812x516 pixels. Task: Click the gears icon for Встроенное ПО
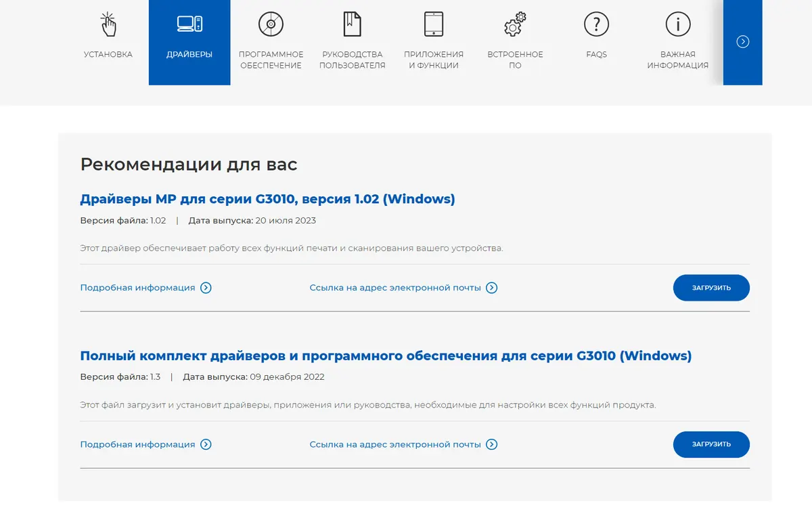515,24
